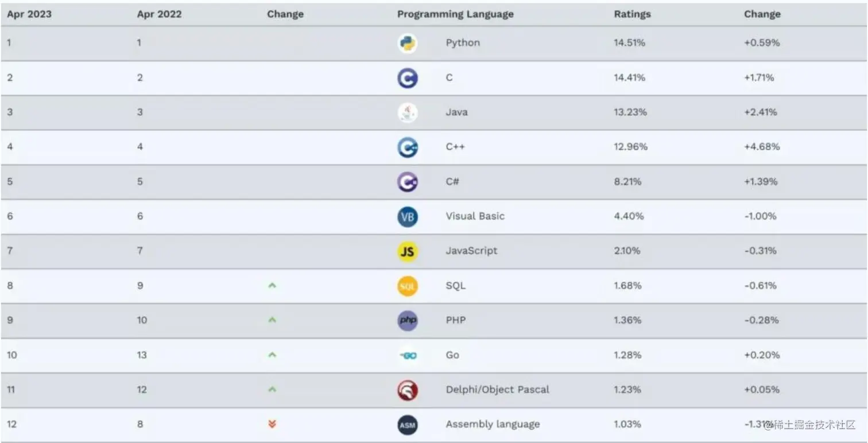
Task: Click the Visual Basic VB icon
Action: [408, 217]
